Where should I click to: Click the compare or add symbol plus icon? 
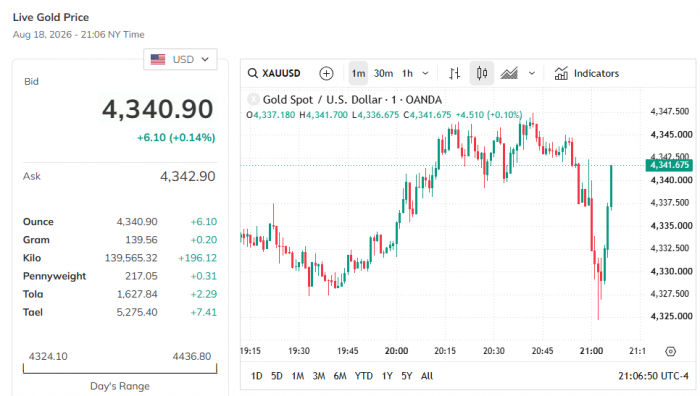326,73
